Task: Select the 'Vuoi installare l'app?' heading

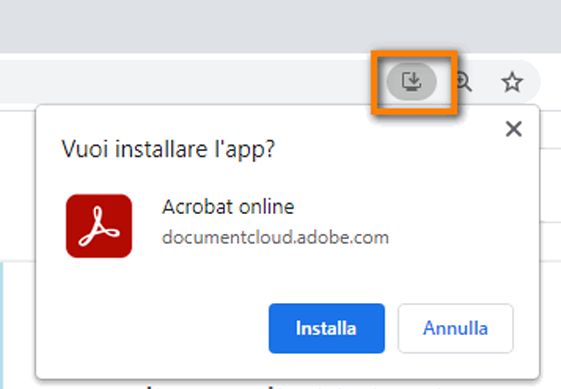Action: (x=168, y=149)
